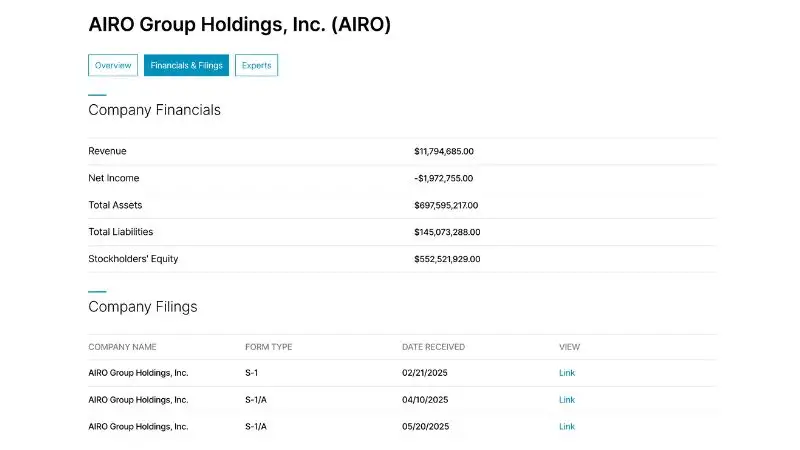Select the Financials & Filings tab

pyautogui.click(x=186, y=65)
